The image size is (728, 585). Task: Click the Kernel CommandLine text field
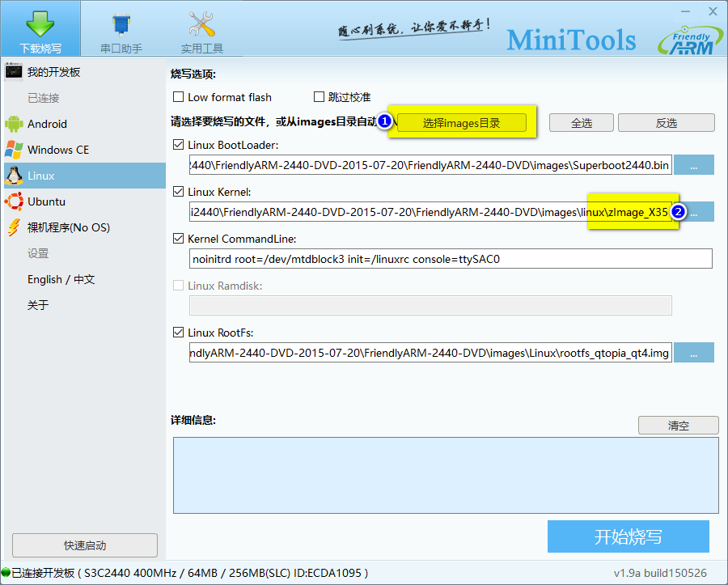(451, 259)
